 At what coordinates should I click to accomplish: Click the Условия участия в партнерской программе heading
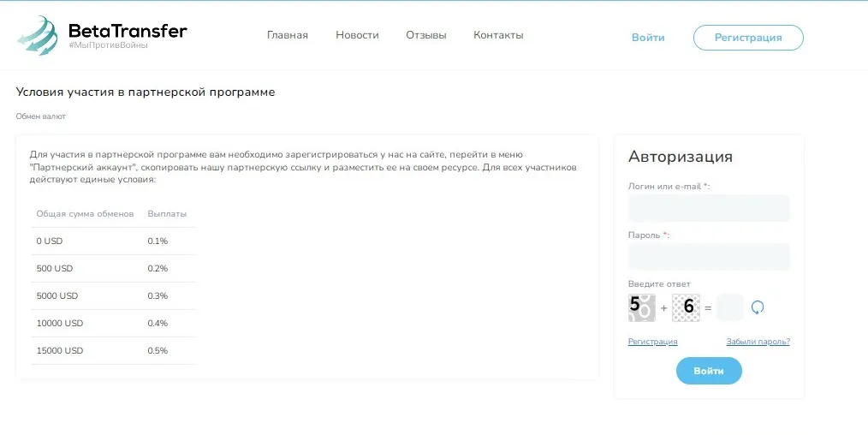[146, 92]
